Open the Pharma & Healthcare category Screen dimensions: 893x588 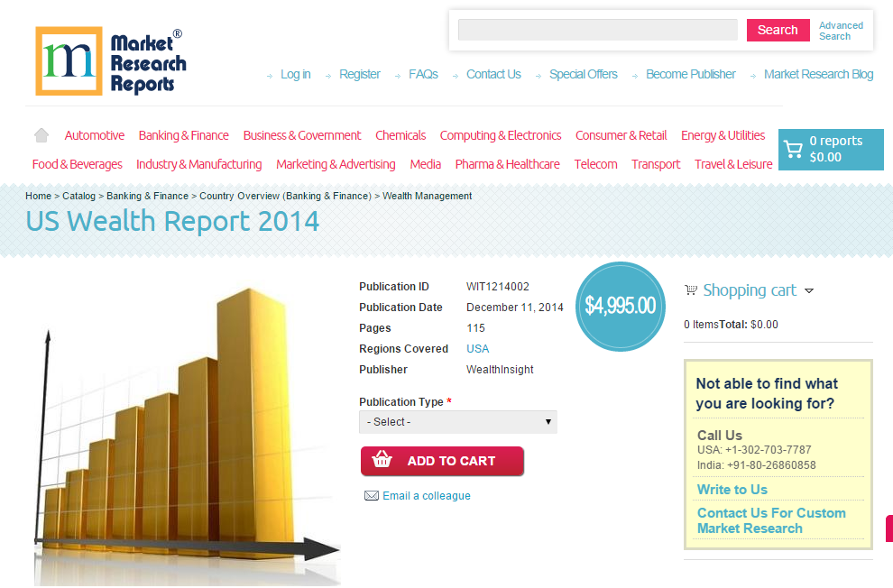click(x=505, y=165)
